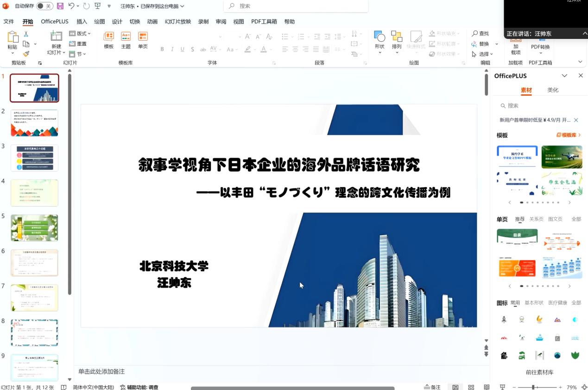Click the OfficePLUS pane 搜索 field
Viewport: 588px width, 390px height.
pyautogui.click(x=538, y=106)
